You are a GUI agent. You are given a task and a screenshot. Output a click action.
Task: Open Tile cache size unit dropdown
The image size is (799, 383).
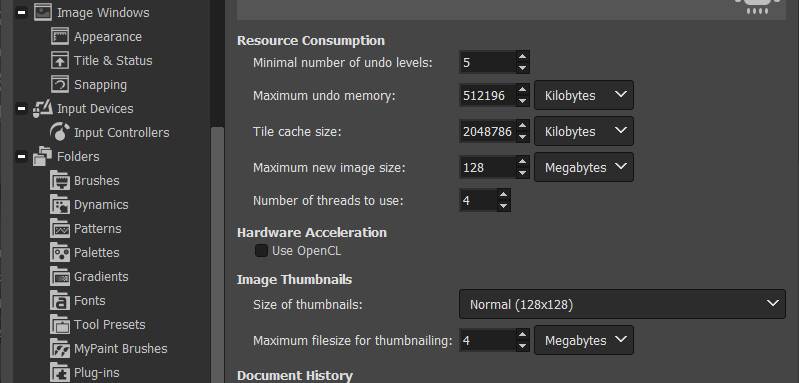tap(584, 131)
